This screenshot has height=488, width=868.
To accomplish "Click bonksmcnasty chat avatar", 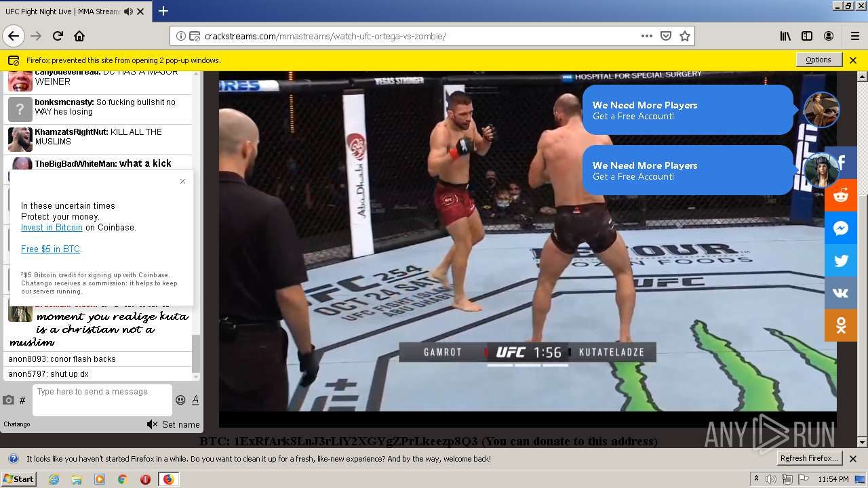I will [x=20, y=110].
